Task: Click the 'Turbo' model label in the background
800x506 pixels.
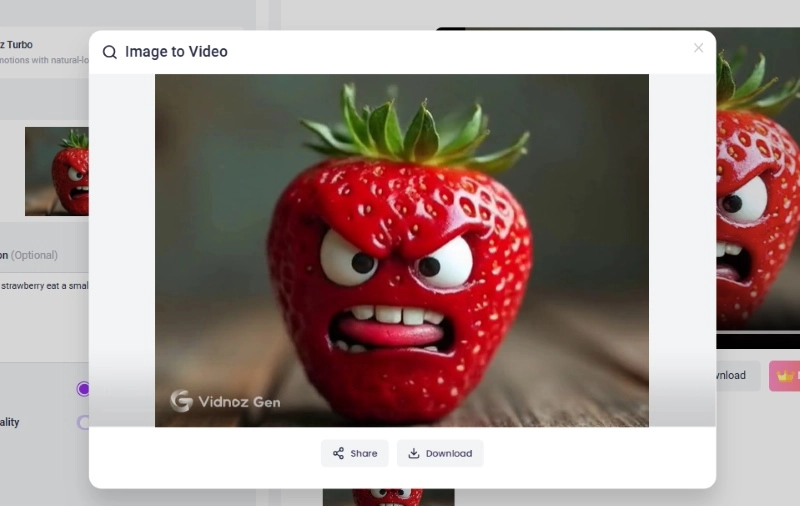Action: pos(19,45)
